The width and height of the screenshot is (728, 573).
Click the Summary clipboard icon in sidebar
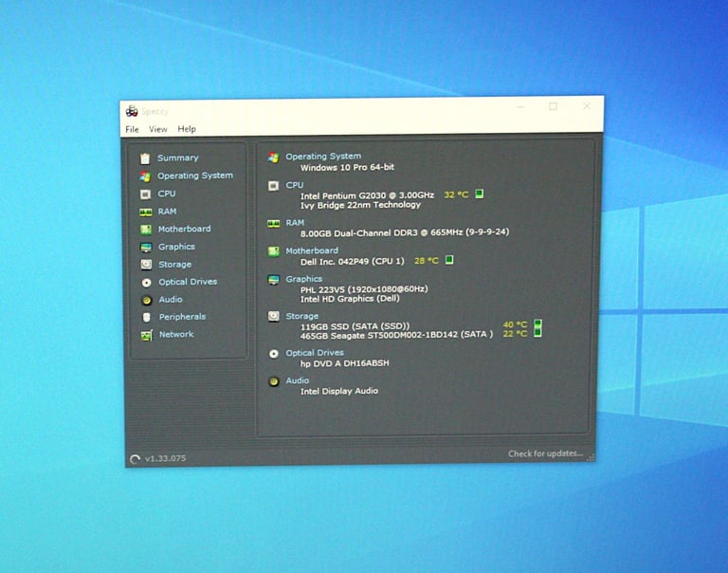tap(145, 158)
